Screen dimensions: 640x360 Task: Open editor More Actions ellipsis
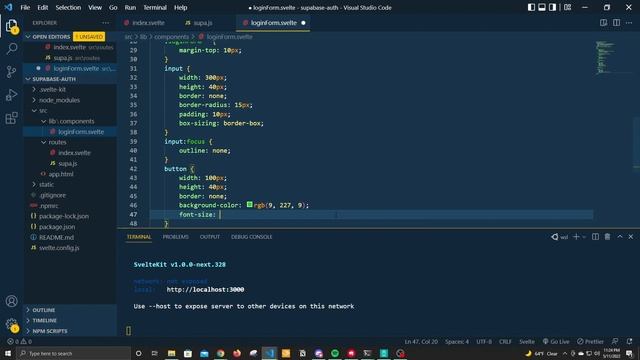(629, 23)
